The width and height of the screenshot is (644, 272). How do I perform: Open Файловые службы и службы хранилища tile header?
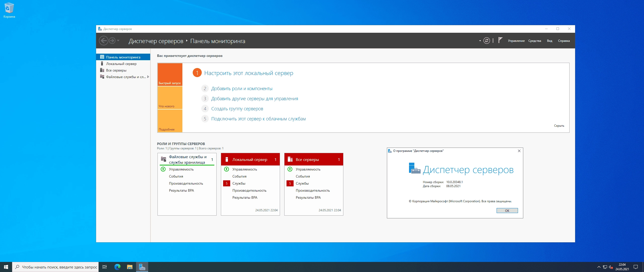pyautogui.click(x=187, y=159)
